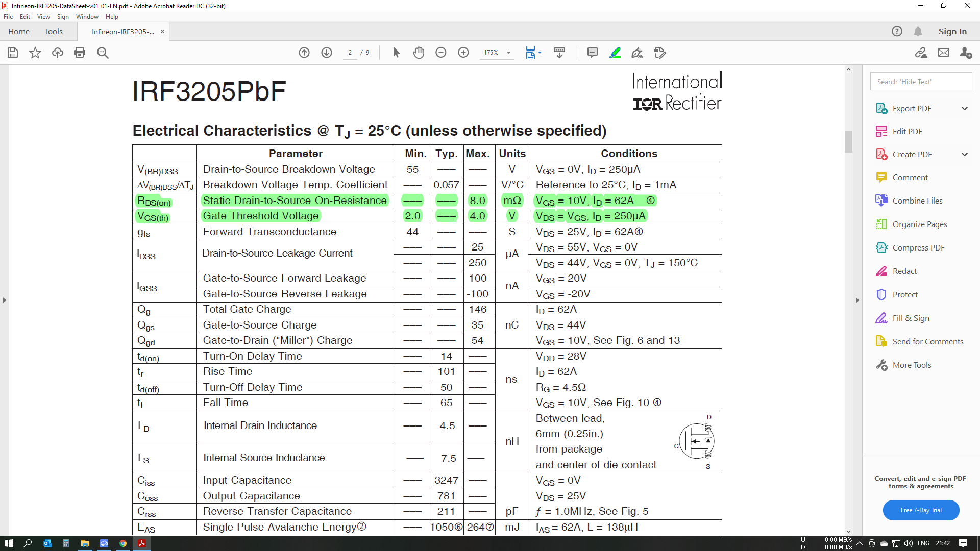The image size is (980, 551).
Task: Click the zoom out minus icon
Action: pyautogui.click(x=441, y=53)
